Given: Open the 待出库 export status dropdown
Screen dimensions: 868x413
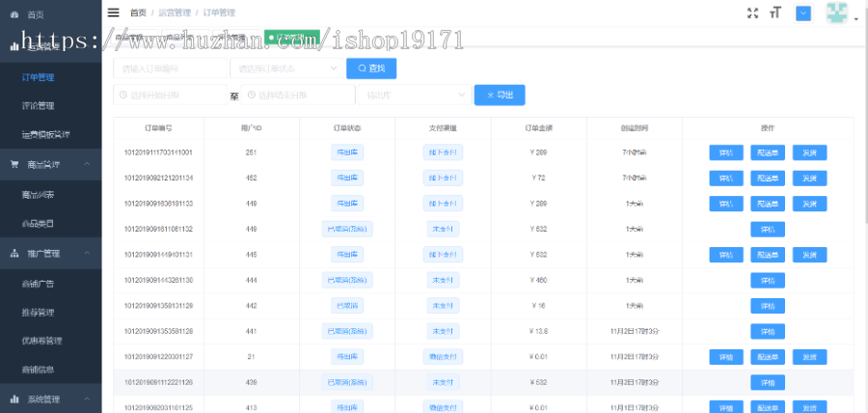Looking at the screenshot, I should (412, 95).
